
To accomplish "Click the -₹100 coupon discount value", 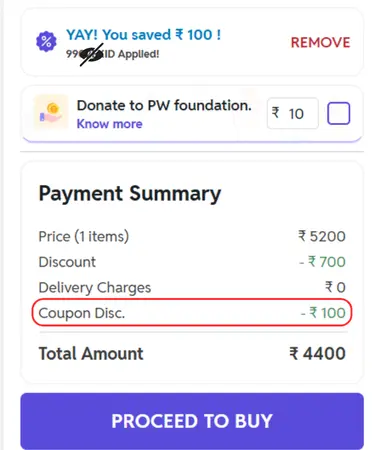I will 323,313.
